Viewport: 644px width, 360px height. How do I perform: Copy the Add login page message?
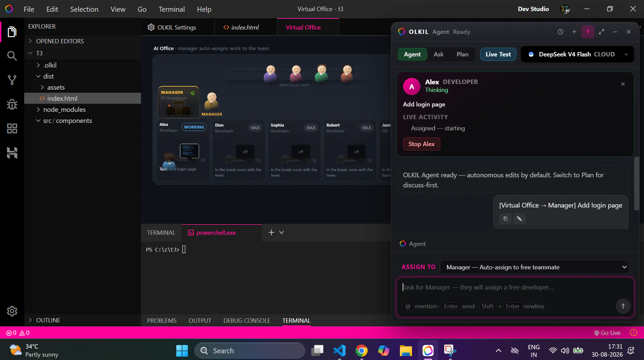pyautogui.click(x=505, y=219)
